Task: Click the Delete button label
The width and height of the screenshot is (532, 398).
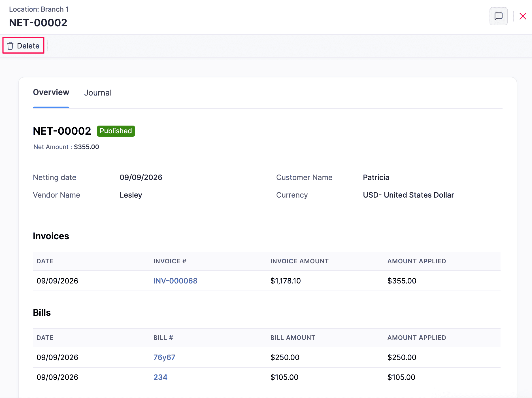Action: (x=28, y=46)
